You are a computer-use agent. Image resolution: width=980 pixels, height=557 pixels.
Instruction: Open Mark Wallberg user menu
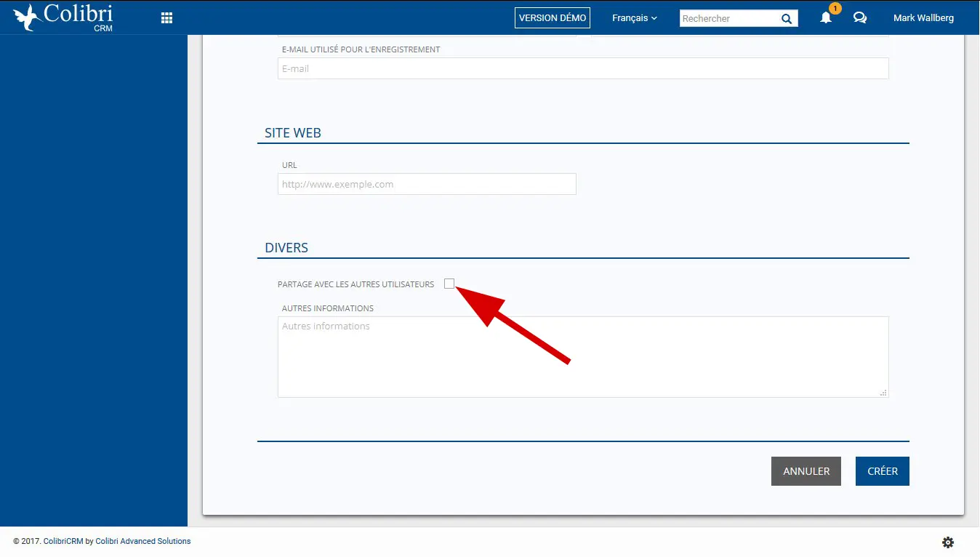(x=923, y=18)
